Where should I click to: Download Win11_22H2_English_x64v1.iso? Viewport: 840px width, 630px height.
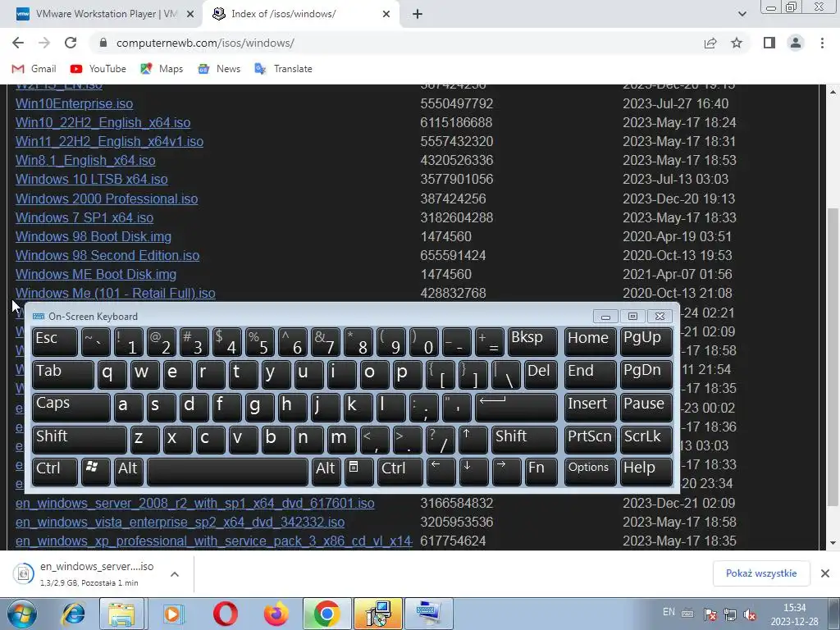click(109, 141)
